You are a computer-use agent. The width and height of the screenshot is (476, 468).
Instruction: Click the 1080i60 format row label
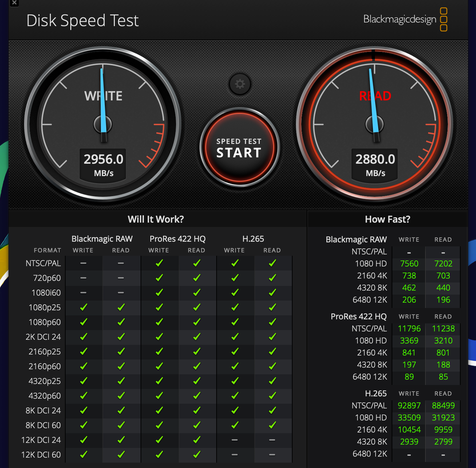click(46, 293)
